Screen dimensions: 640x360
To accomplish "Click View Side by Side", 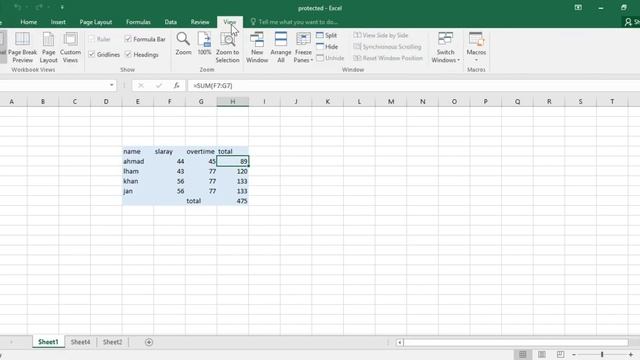I will (x=381, y=36).
